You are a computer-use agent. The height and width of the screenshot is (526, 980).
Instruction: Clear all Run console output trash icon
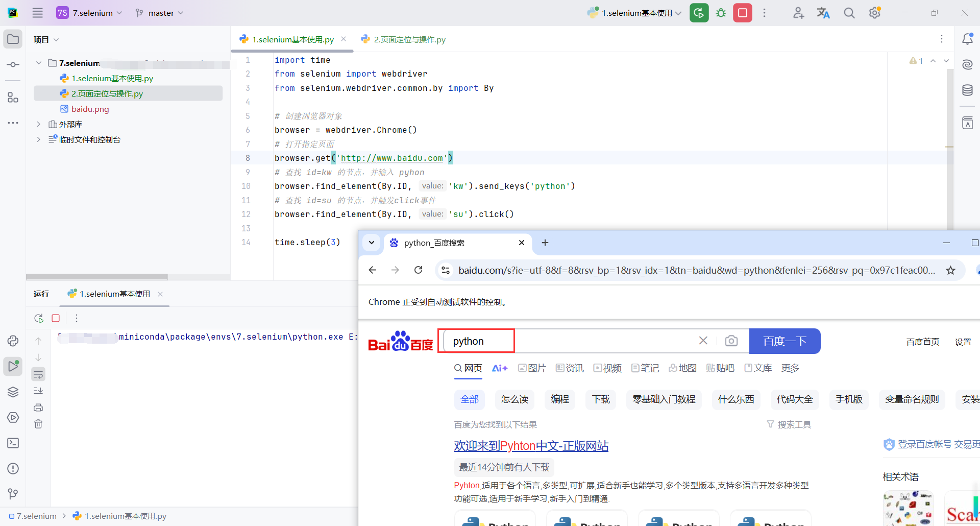38,424
